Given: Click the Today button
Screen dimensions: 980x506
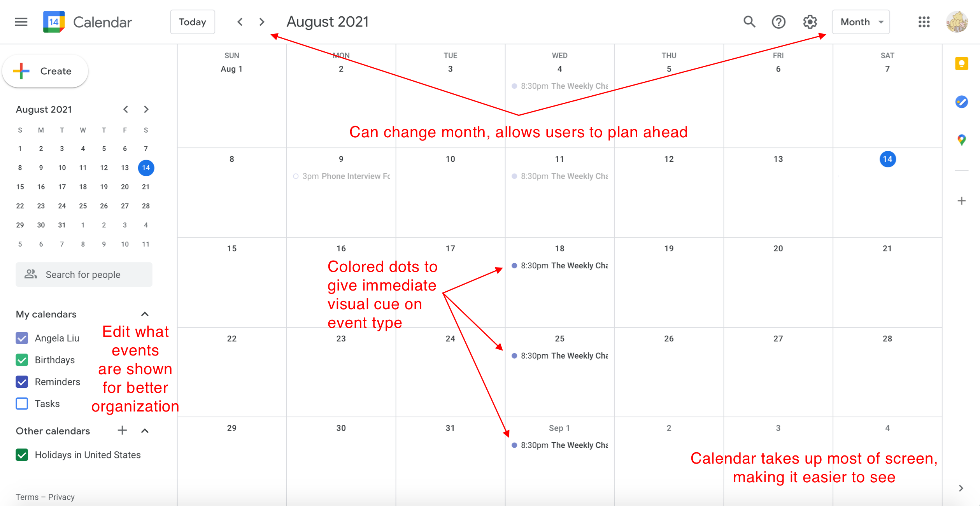Looking at the screenshot, I should (x=193, y=22).
